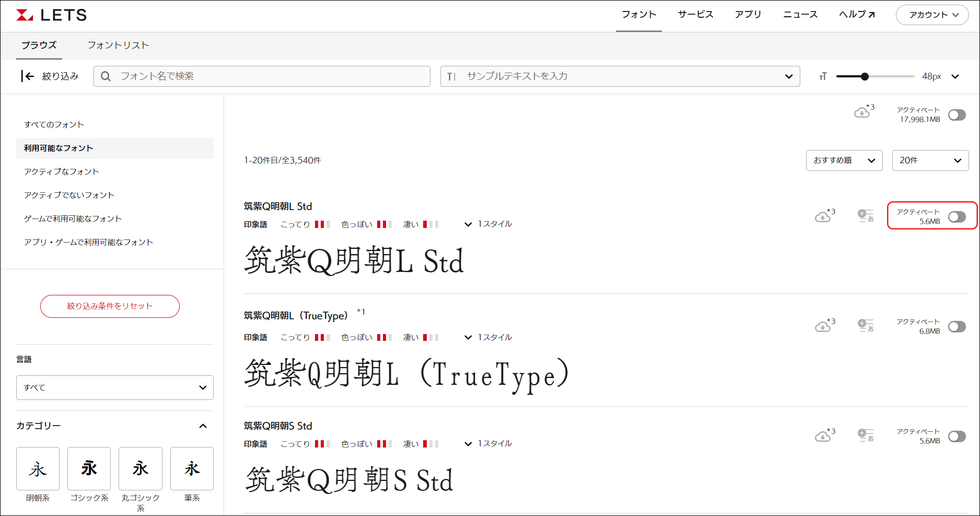Open the サービス menu
Screen dimensions: 980x516
coord(695,15)
